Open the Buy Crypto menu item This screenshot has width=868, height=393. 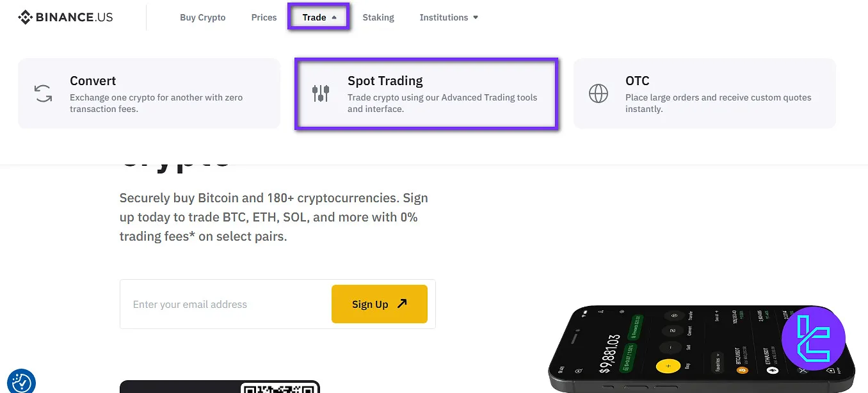point(202,17)
